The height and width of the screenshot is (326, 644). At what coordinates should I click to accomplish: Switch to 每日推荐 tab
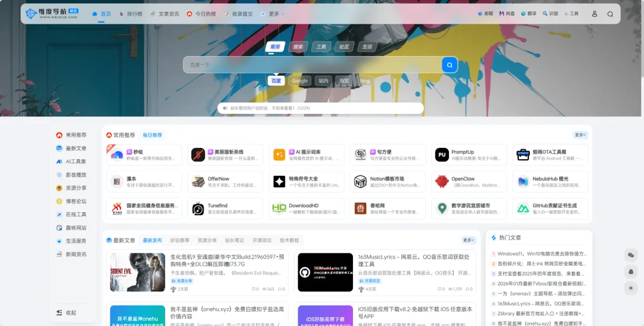(x=153, y=135)
